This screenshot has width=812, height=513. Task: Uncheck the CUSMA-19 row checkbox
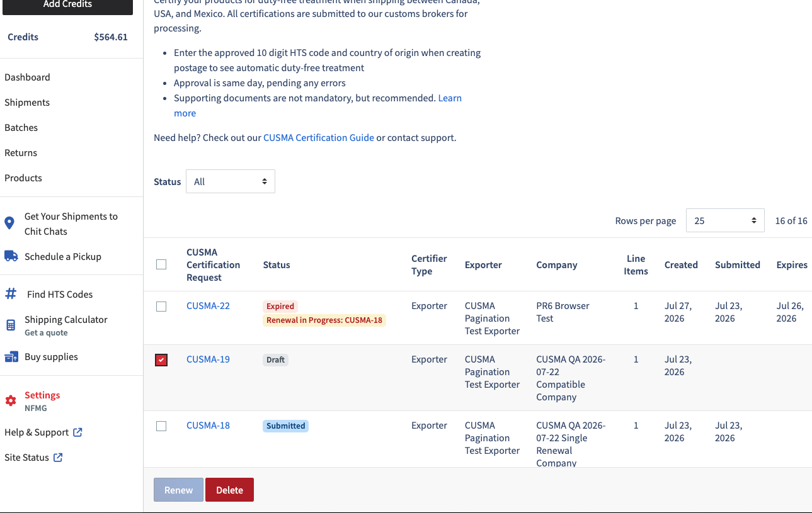(x=161, y=360)
